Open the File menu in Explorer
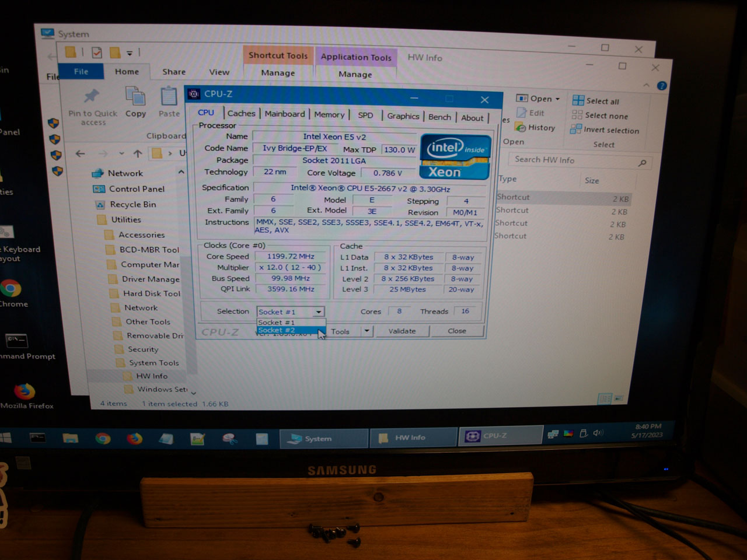 (x=81, y=71)
